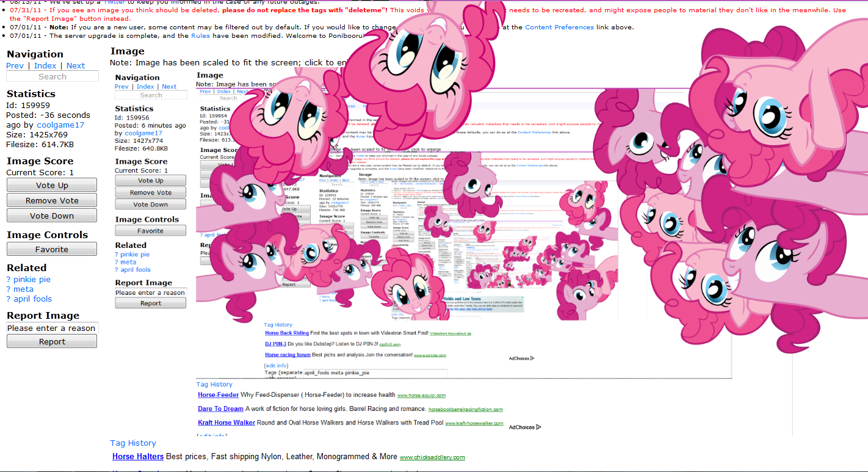Click Remove Vote in the first embedded screenshot
This screenshot has width=868, height=472.
(150, 192)
